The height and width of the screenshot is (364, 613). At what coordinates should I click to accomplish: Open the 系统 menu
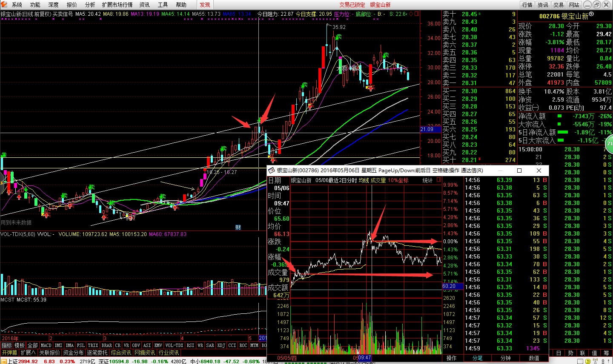click(17, 5)
